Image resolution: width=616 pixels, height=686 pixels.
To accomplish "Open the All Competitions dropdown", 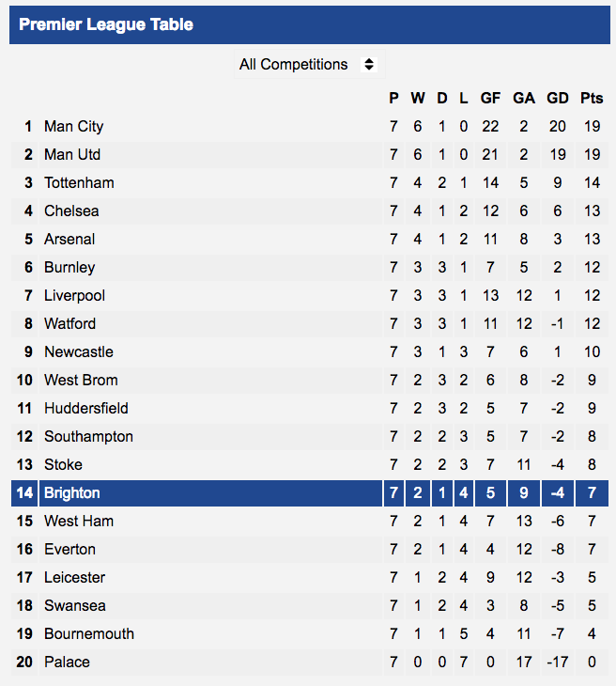I will pos(310,64).
